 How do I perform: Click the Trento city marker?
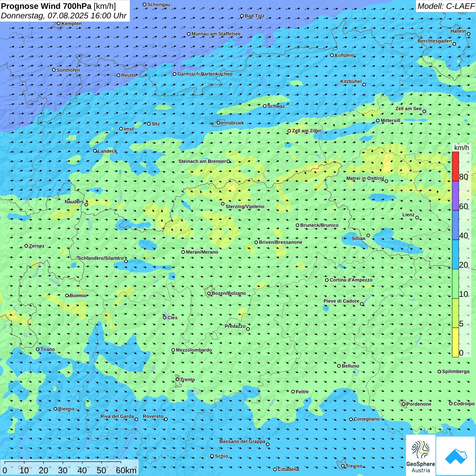click(x=177, y=379)
